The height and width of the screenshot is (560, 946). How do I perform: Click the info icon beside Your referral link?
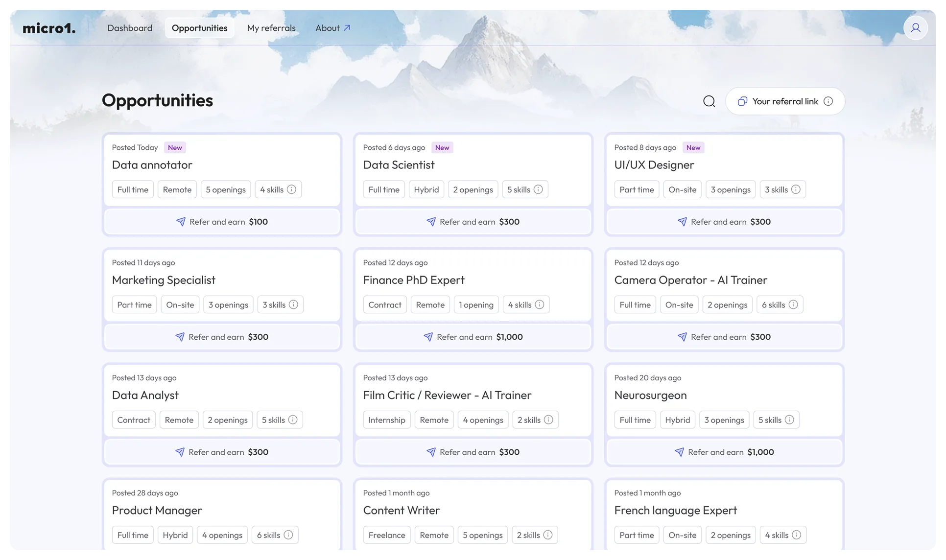(828, 101)
